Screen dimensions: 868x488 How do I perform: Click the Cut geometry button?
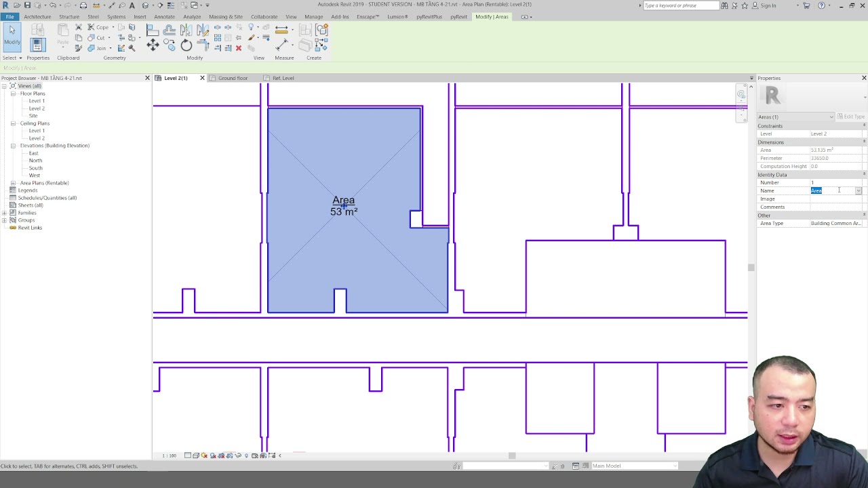pyautogui.click(x=97, y=38)
